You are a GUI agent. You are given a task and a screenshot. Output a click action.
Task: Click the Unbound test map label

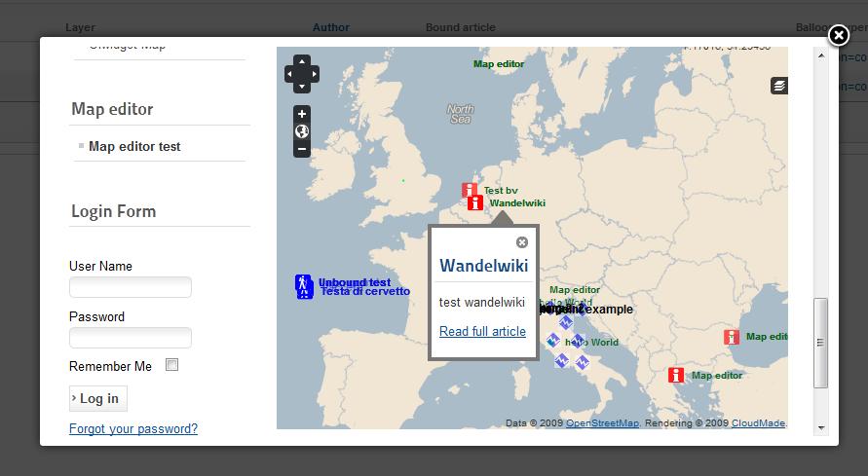coord(355,282)
